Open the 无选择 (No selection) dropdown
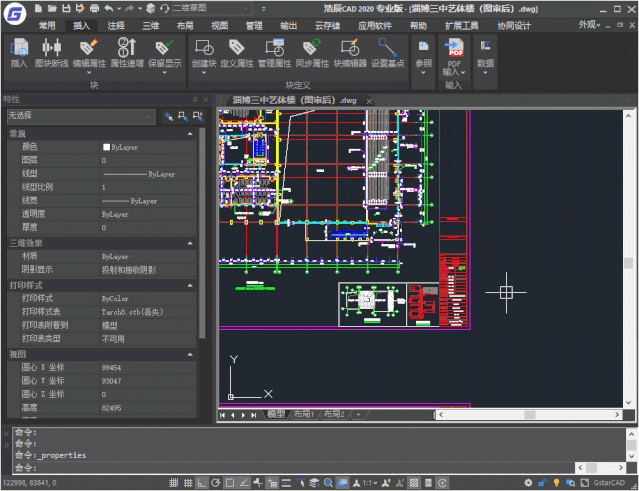This screenshot has width=639, height=491. tap(80, 116)
